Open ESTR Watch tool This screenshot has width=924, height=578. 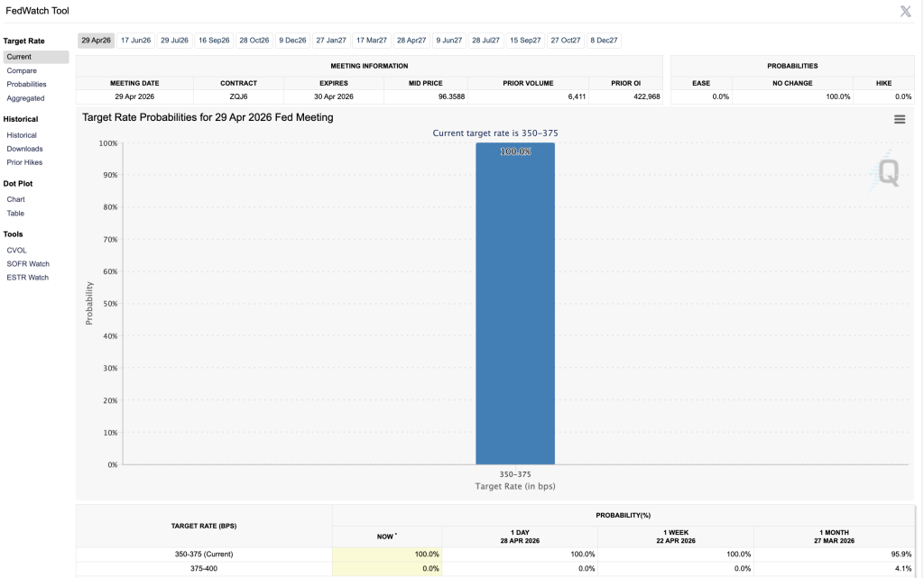point(27,278)
